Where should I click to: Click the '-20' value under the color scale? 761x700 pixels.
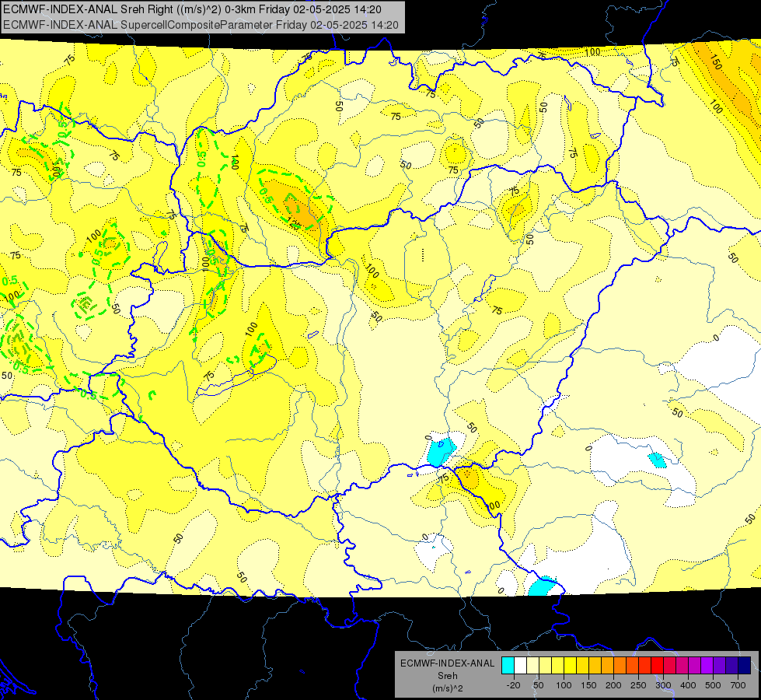click(x=513, y=685)
